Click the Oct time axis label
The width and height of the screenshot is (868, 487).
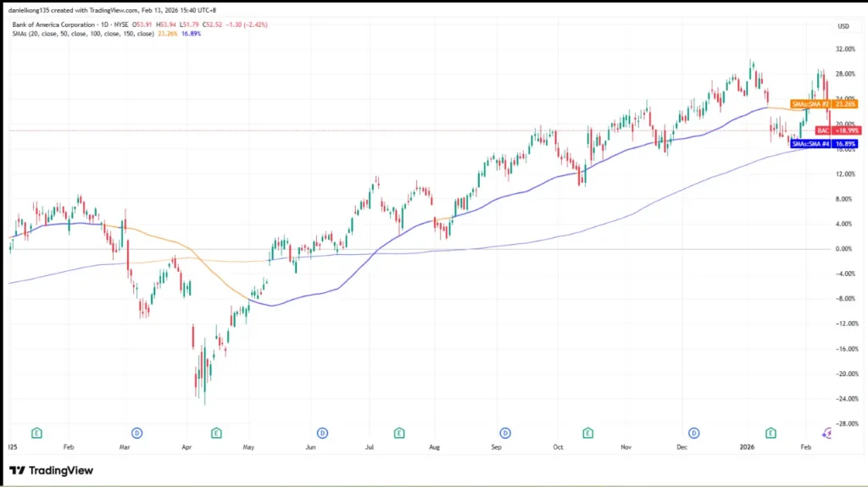click(558, 447)
